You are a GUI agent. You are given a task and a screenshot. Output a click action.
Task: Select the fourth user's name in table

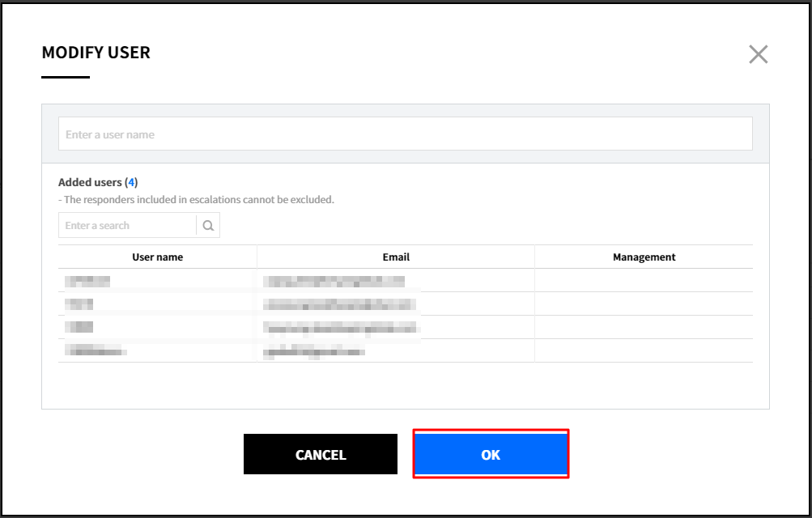(96, 351)
